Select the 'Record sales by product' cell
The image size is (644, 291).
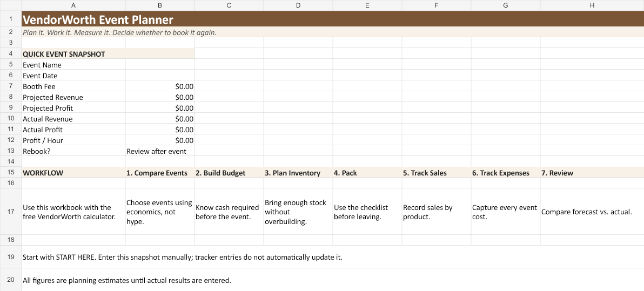[436, 212]
